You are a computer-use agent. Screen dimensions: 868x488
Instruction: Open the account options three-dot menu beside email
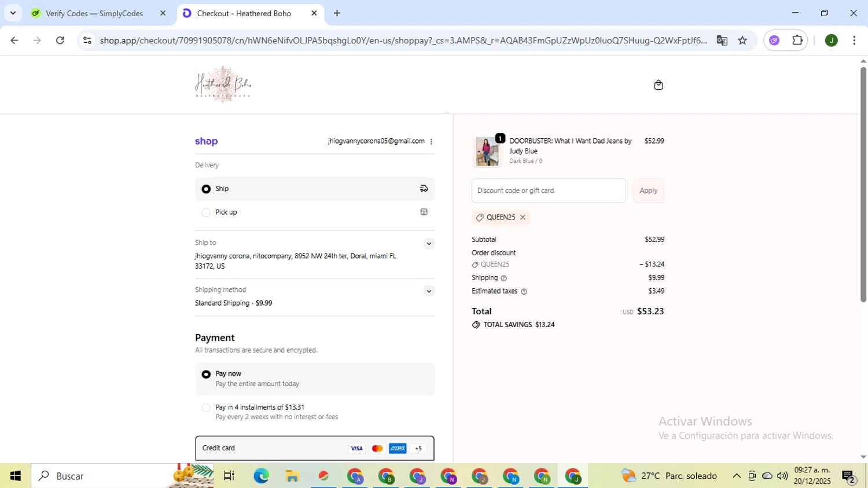tap(431, 142)
